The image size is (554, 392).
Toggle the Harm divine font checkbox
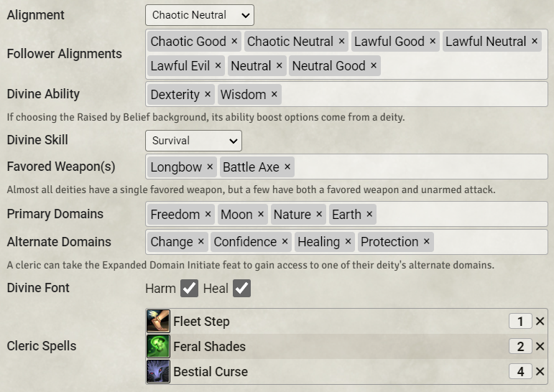coord(189,289)
